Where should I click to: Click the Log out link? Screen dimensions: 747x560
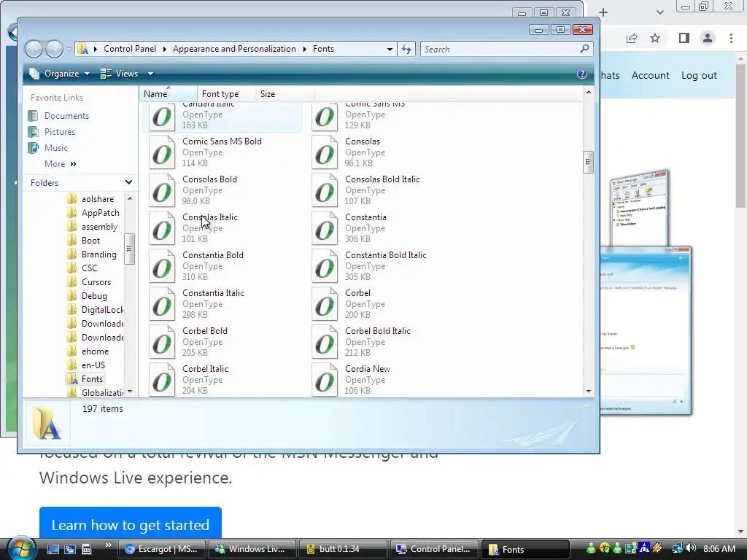click(699, 75)
